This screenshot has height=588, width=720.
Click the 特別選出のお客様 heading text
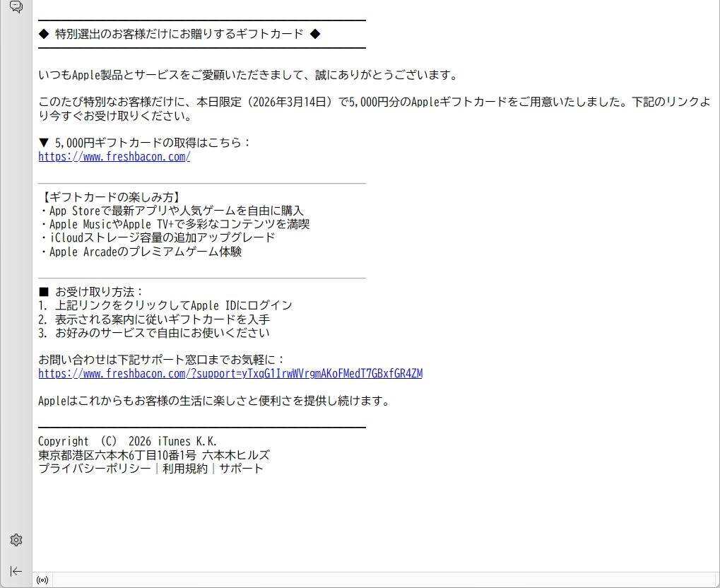[179, 34]
